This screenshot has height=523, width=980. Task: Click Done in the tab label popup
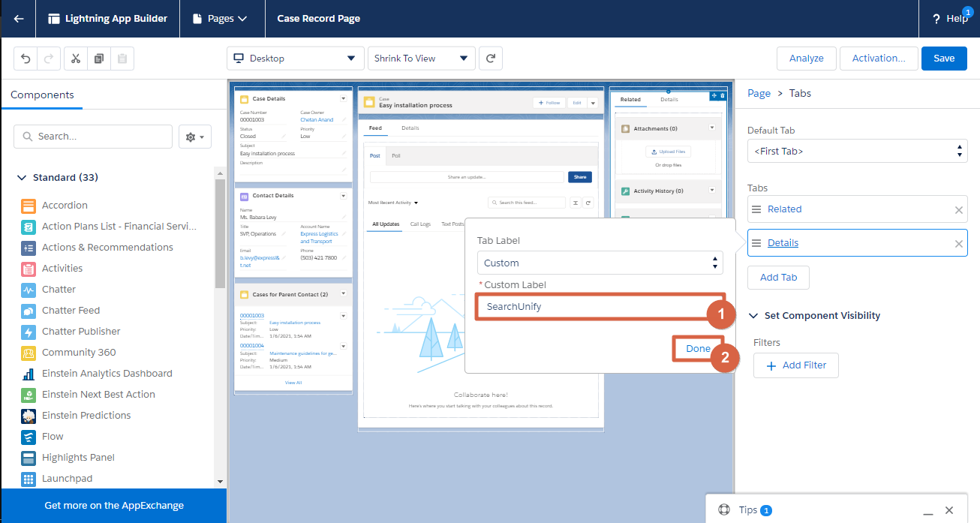click(x=698, y=349)
